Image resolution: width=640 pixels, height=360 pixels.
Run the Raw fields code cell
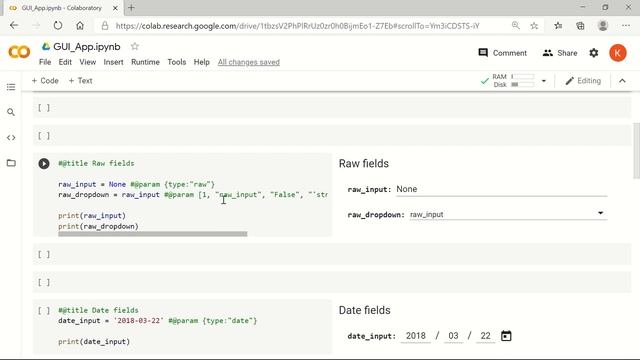(x=44, y=164)
